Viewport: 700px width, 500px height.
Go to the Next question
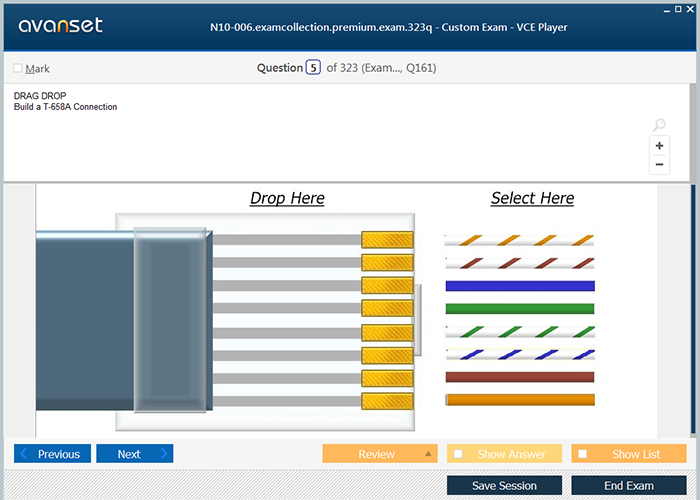134,454
